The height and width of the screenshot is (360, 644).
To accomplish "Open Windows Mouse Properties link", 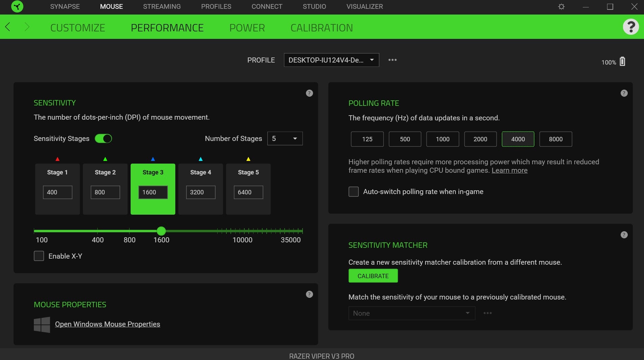I will tap(107, 324).
